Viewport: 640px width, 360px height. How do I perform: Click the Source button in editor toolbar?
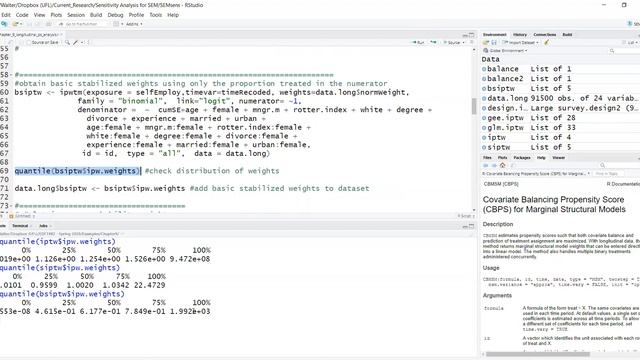[x=452, y=42]
